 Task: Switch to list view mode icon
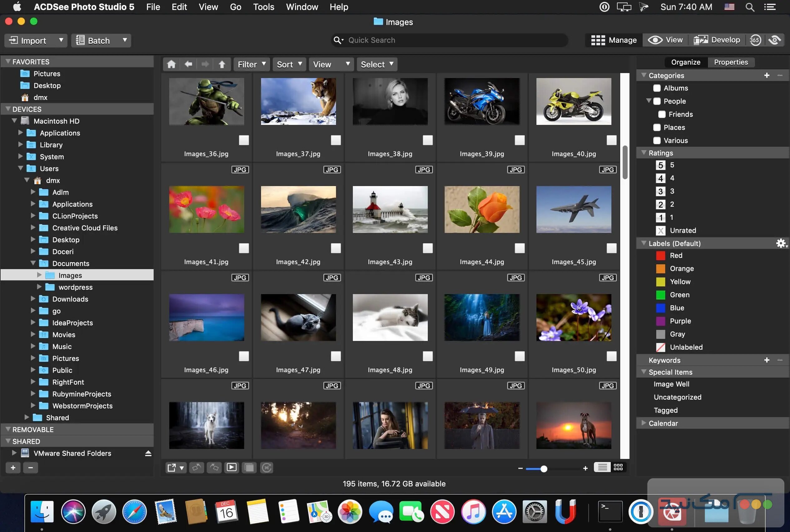click(602, 468)
